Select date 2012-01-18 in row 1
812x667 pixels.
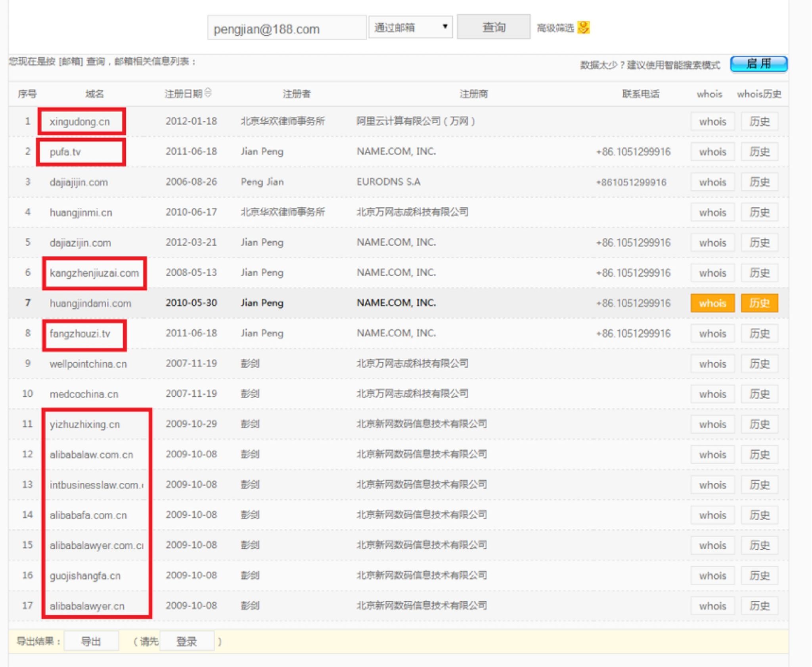[x=191, y=121]
